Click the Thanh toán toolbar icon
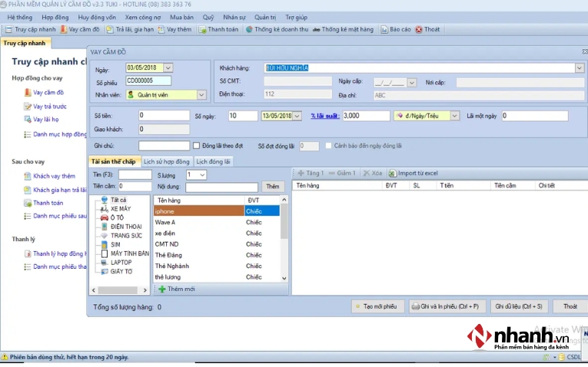This screenshot has width=588, height=367. (202, 29)
